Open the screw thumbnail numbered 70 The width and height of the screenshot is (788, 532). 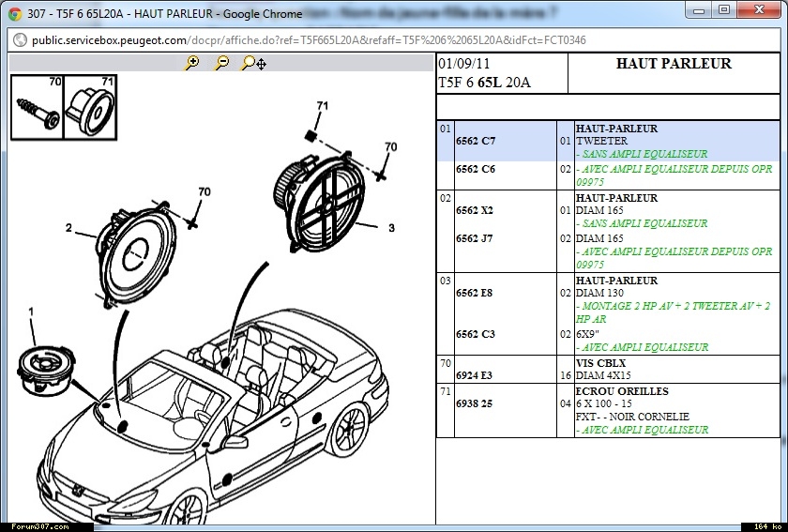coord(38,107)
